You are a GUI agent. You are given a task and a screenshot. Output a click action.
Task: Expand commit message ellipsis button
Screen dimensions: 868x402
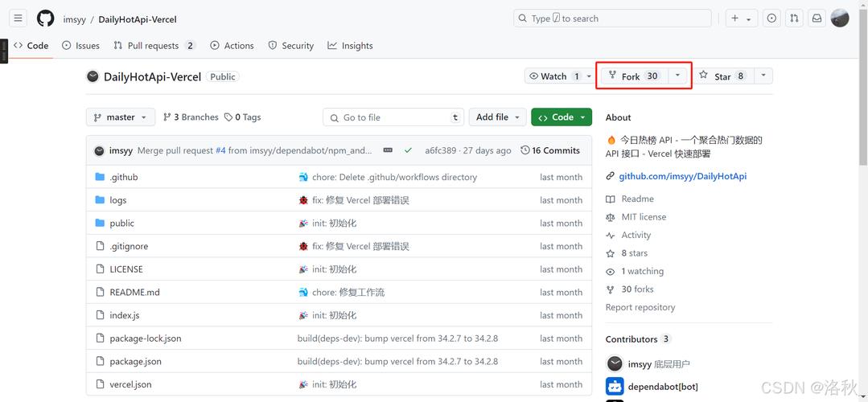(x=388, y=150)
